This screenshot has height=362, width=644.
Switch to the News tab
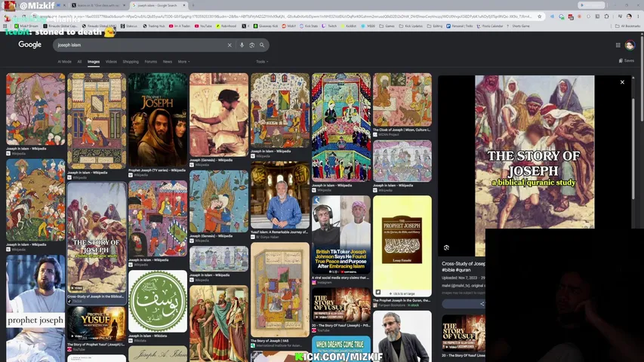coord(167,62)
